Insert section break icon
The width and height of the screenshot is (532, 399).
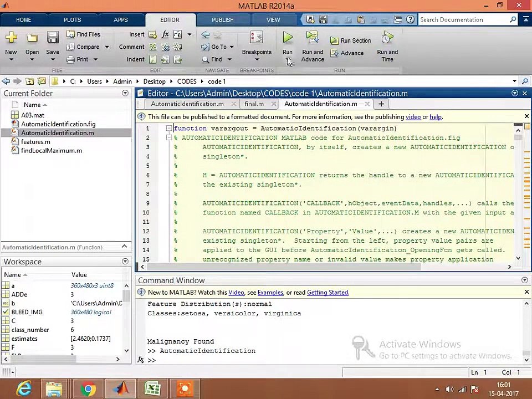coord(152,34)
